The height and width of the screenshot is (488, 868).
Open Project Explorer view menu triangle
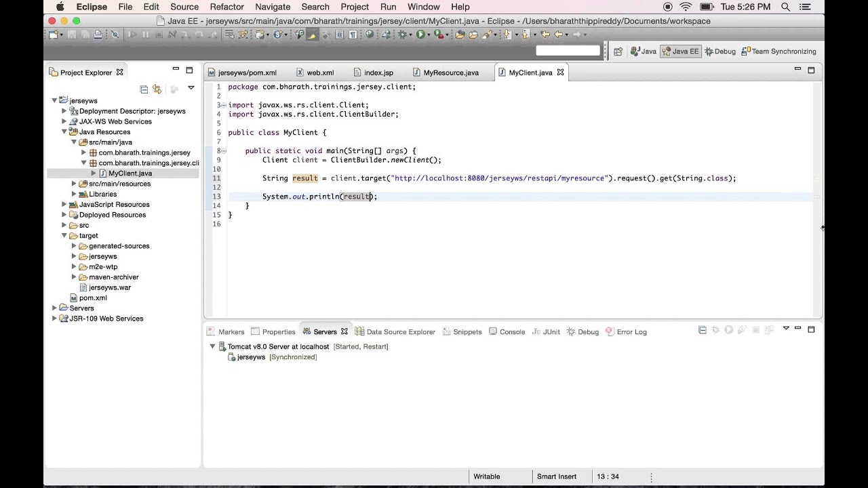click(x=191, y=87)
